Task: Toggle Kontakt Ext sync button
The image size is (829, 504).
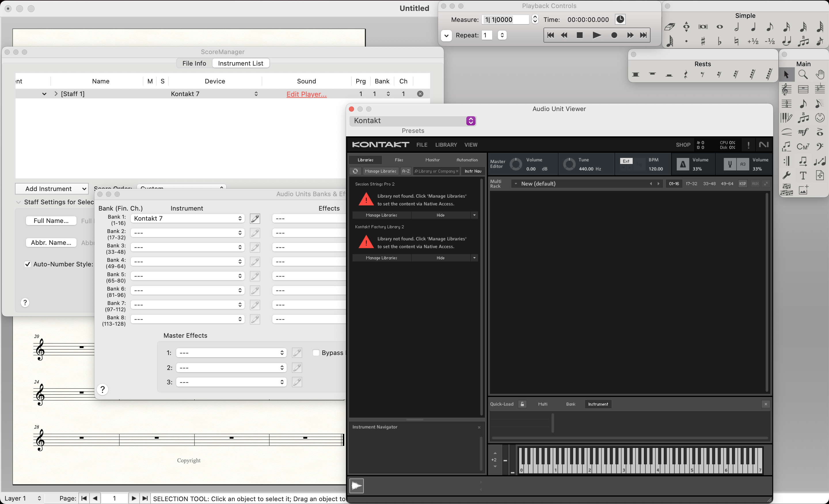Action: (626, 161)
